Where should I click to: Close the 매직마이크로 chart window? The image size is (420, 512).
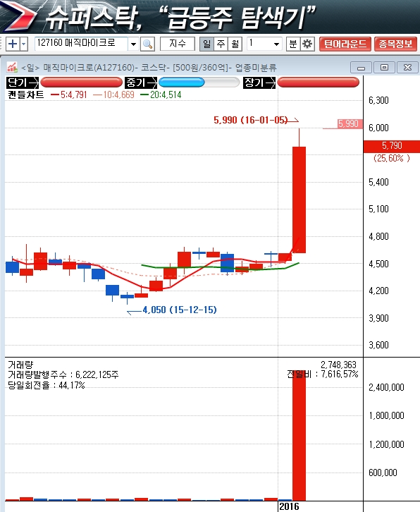(x=407, y=67)
